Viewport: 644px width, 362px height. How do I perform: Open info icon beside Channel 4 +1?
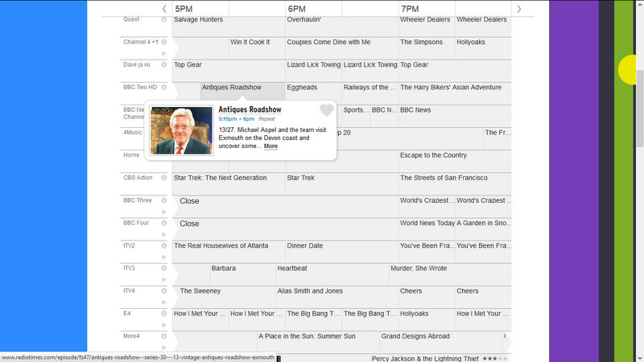click(x=164, y=42)
